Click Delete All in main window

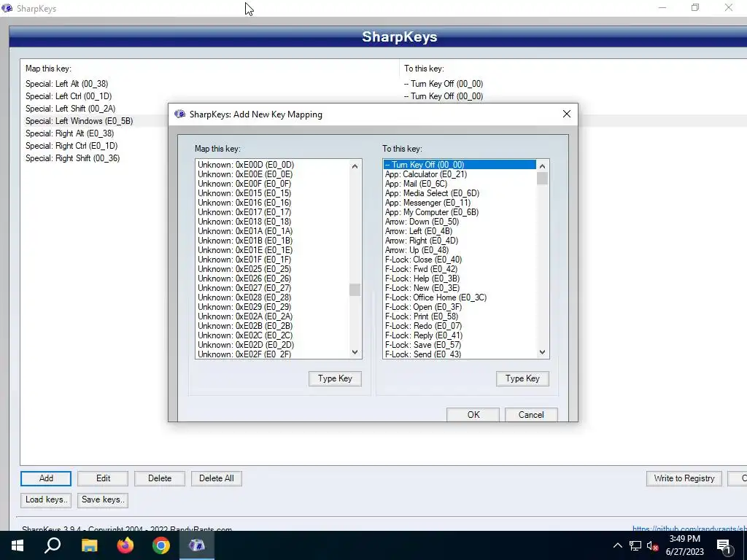216,478
